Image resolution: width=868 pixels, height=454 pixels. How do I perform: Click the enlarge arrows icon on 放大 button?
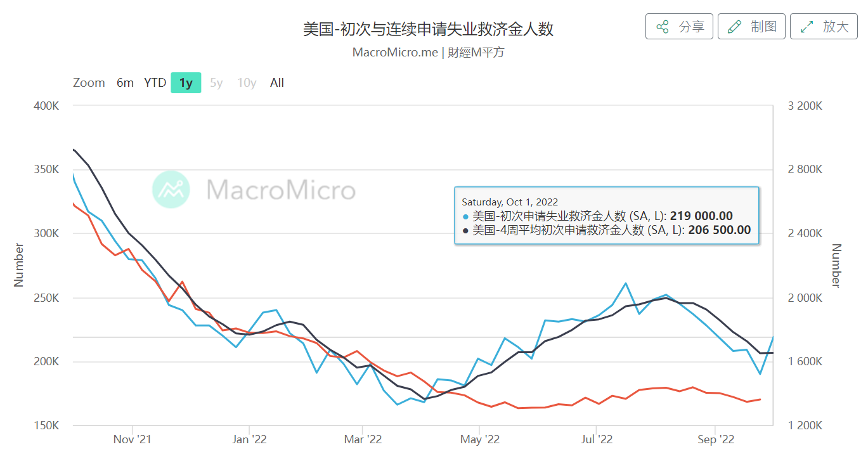coord(806,26)
